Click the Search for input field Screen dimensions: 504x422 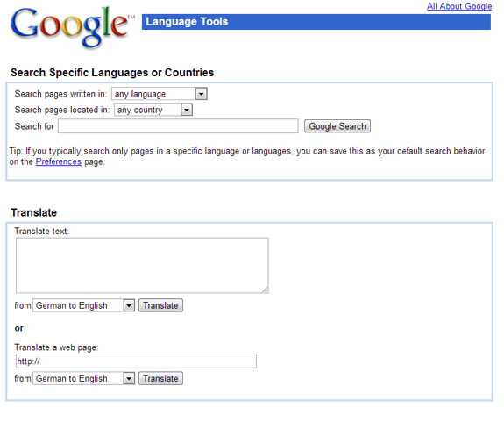[x=178, y=126]
